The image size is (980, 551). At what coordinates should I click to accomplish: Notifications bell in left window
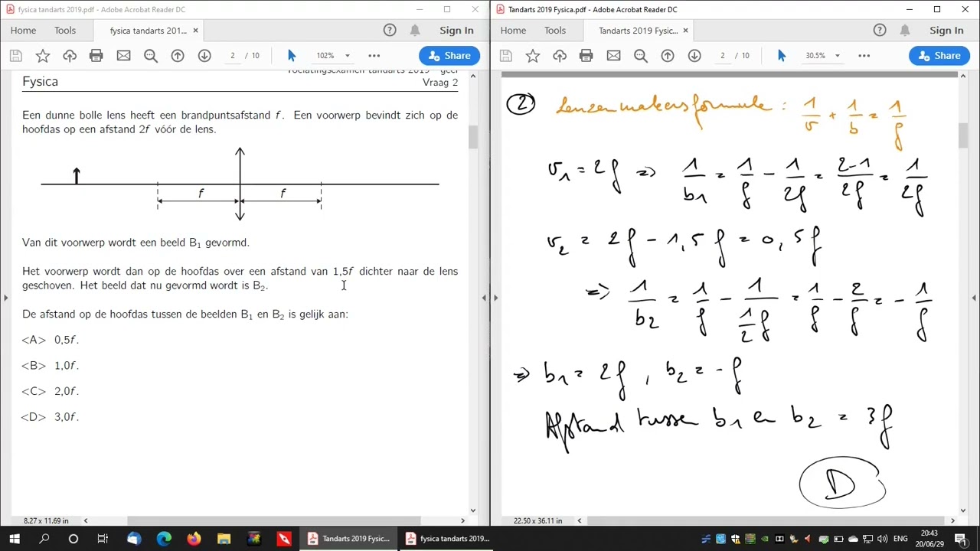tap(415, 31)
